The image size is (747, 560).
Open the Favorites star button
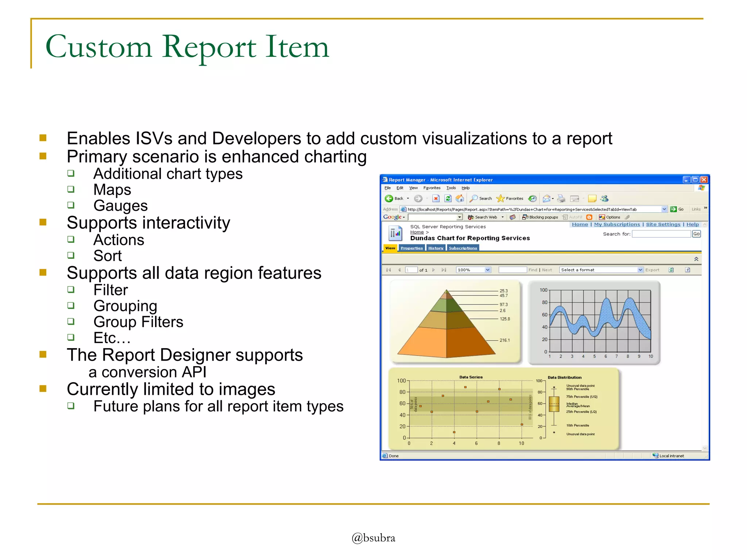(x=510, y=199)
